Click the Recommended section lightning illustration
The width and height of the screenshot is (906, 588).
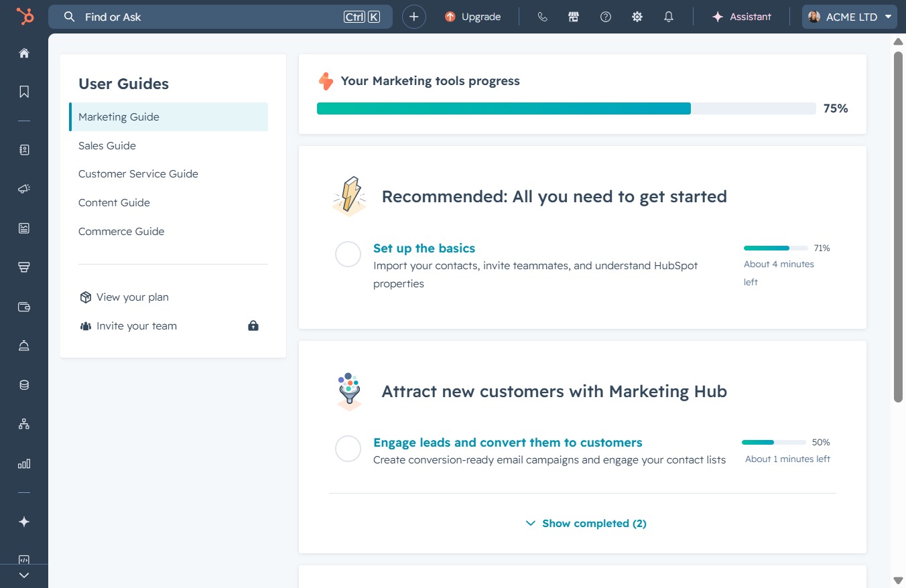pos(349,197)
